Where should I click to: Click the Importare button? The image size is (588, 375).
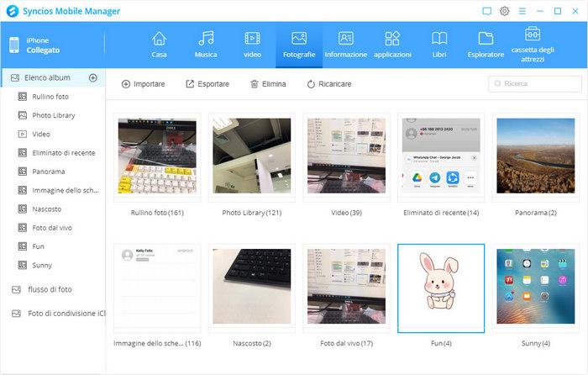[143, 84]
